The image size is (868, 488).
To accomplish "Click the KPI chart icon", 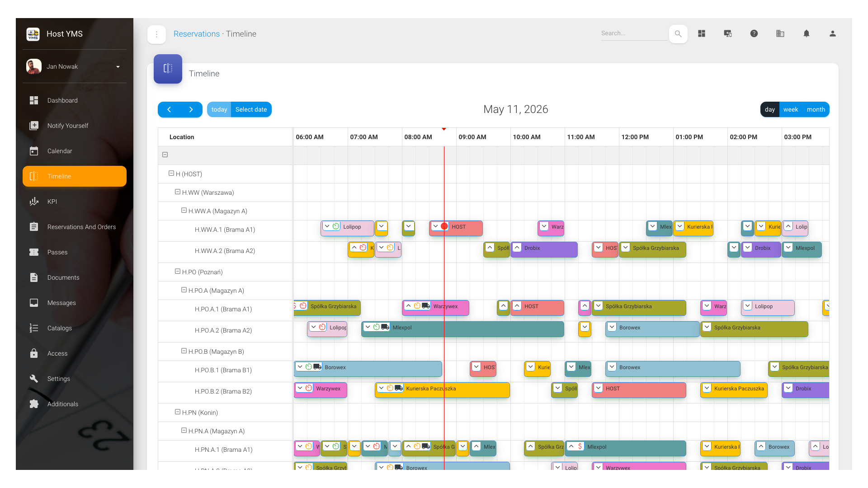I will click(34, 202).
